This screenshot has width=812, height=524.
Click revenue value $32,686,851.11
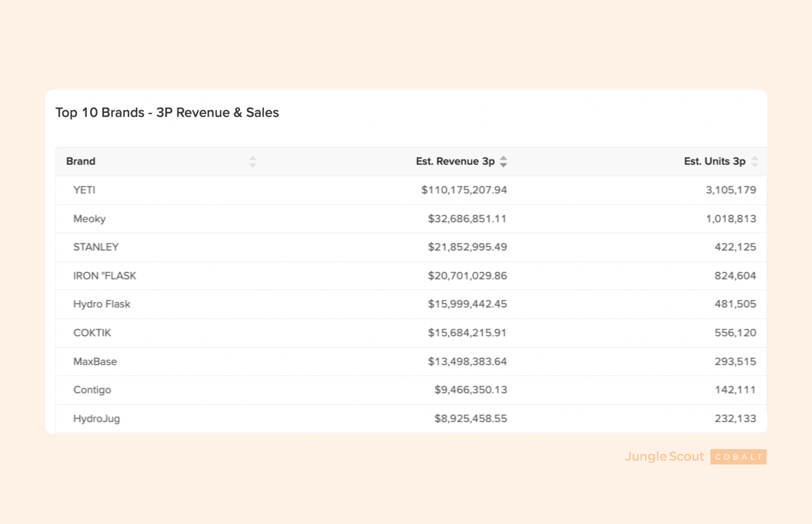(x=467, y=219)
